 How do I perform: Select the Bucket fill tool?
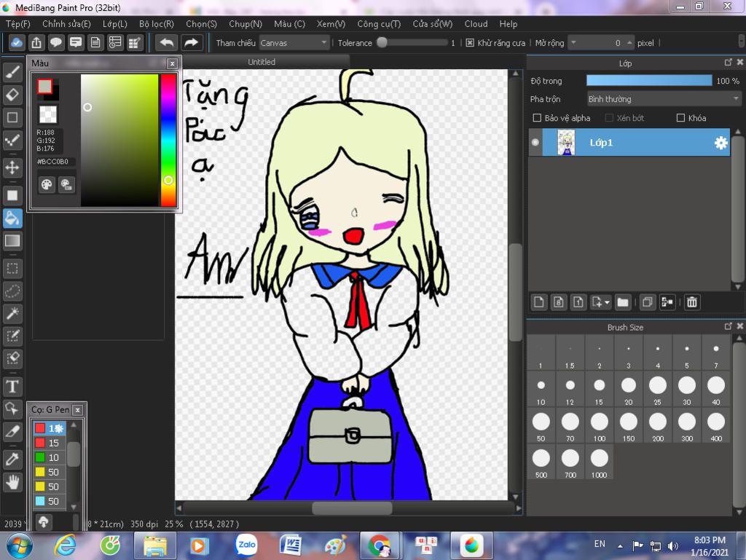pos(12,218)
